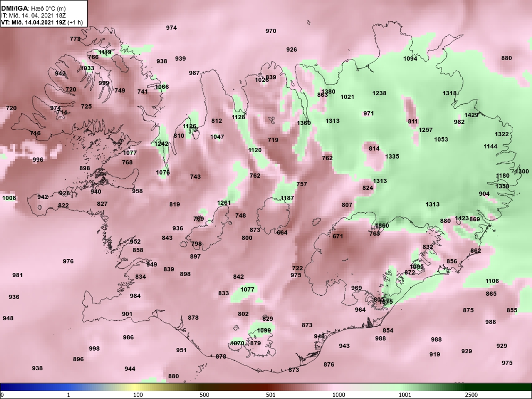Click the map value "904"
The image size is (532, 399).
[484, 194]
